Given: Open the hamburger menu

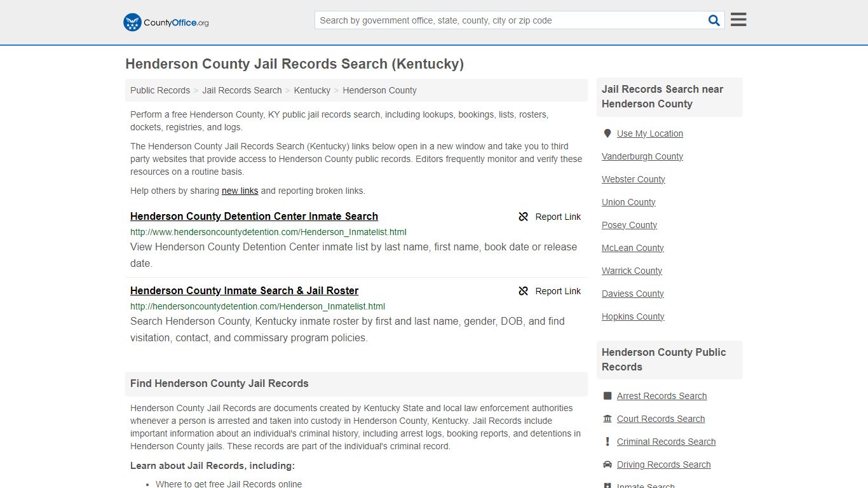Looking at the screenshot, I should pos(738,20).
